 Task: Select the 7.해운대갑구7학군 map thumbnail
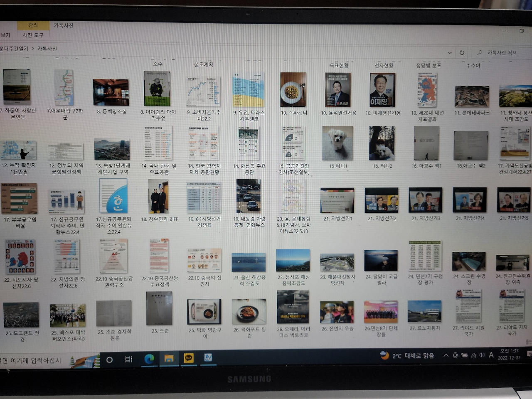pos(64,88)
